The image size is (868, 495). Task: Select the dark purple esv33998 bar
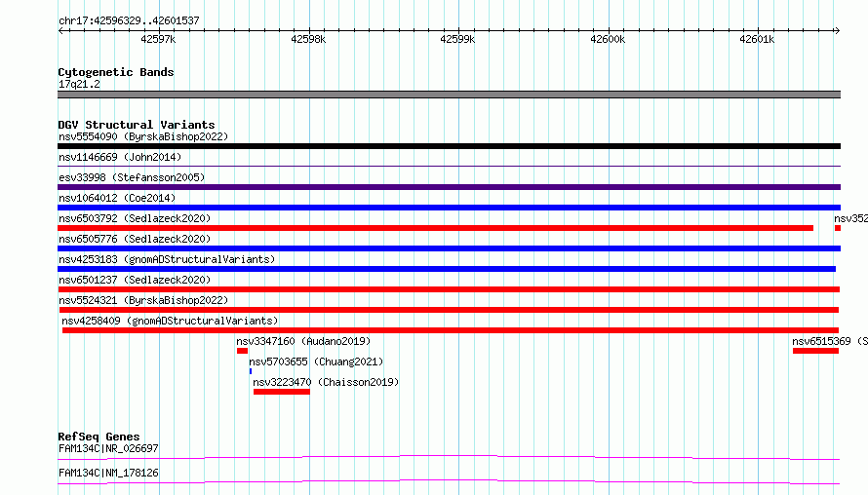[x=449, y=187]
